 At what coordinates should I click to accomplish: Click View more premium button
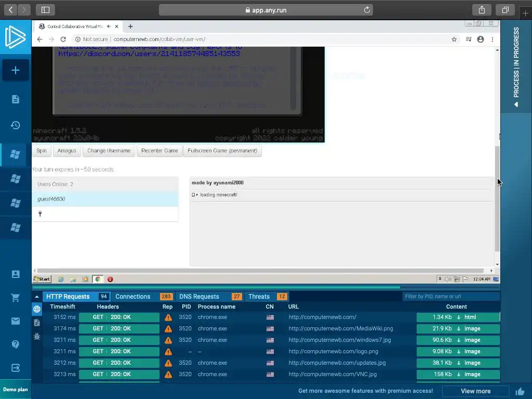coord(475,391)
